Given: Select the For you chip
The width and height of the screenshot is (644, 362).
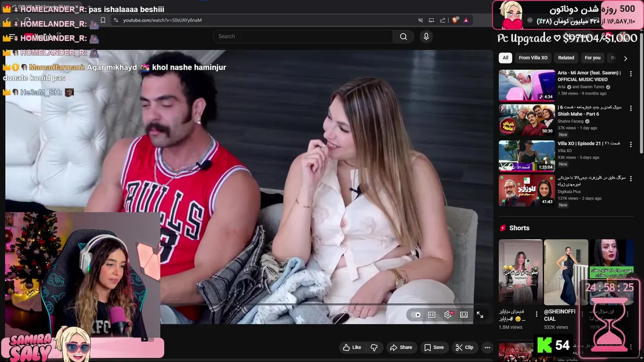Looking at the screenshot, I should pyautogui.click(x=593, y=58).
